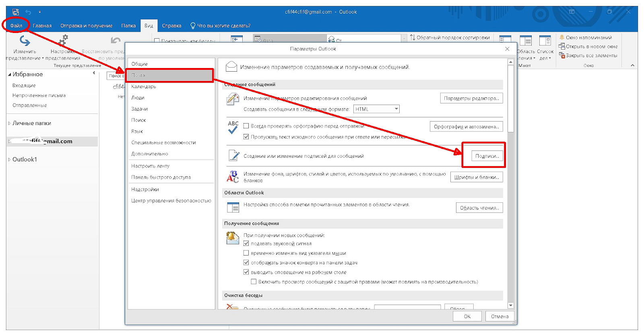Click the dialog scrollbar up arrow

tap(510, 62)
